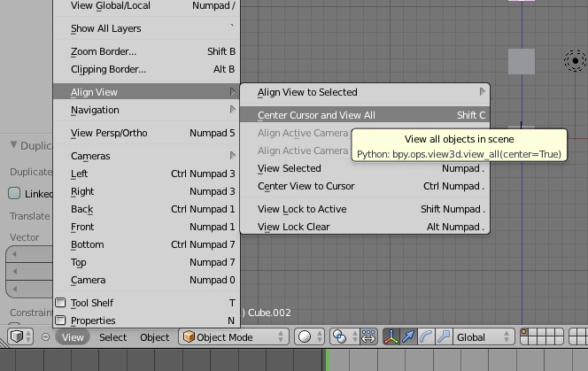Switch to Front view
The width and height of the screenshot is (588, 371).
tap(146, 227)
